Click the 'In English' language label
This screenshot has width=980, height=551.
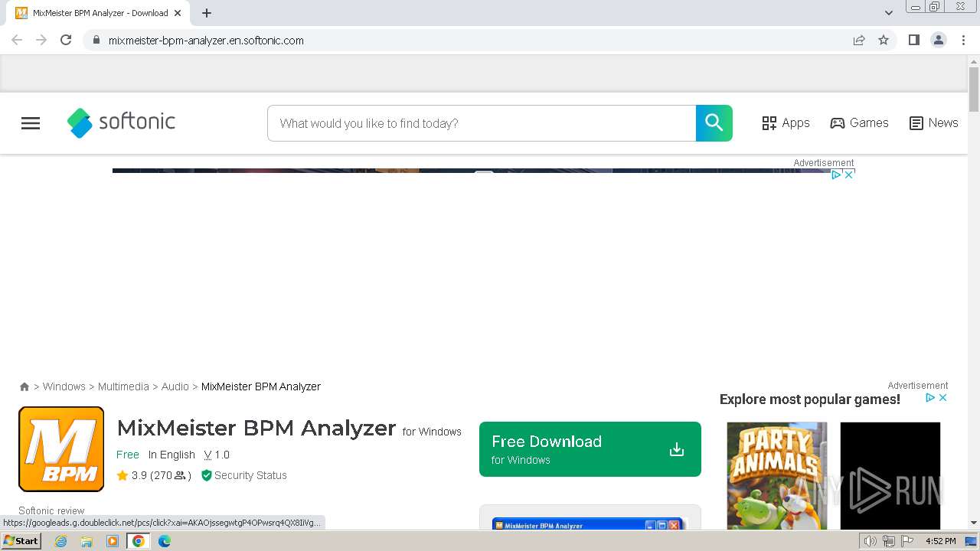(x=171, y=455)
